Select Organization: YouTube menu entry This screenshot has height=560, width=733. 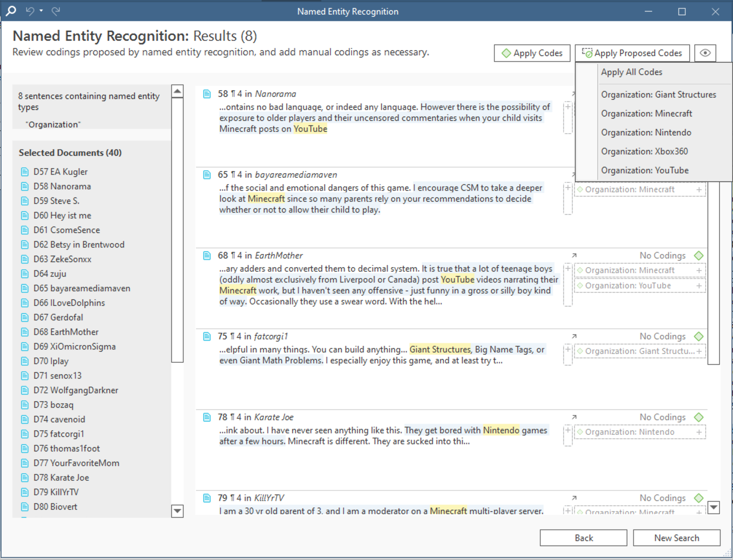(x=644, y=170)
